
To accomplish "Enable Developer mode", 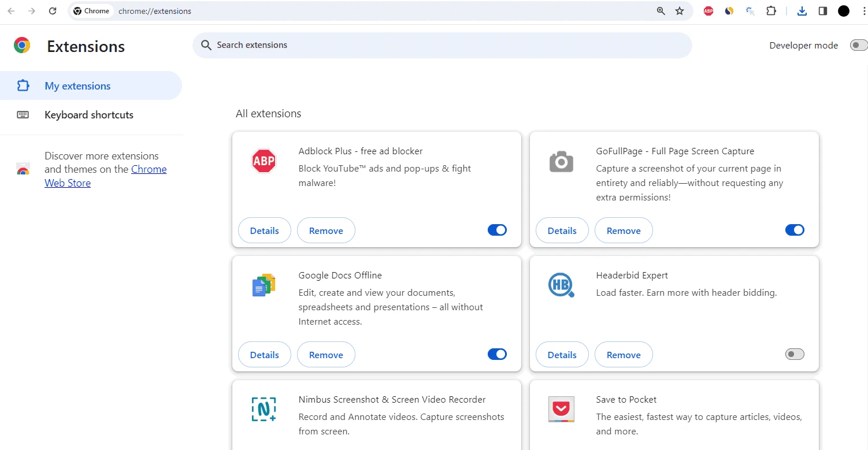I will [x=859, y=45].
